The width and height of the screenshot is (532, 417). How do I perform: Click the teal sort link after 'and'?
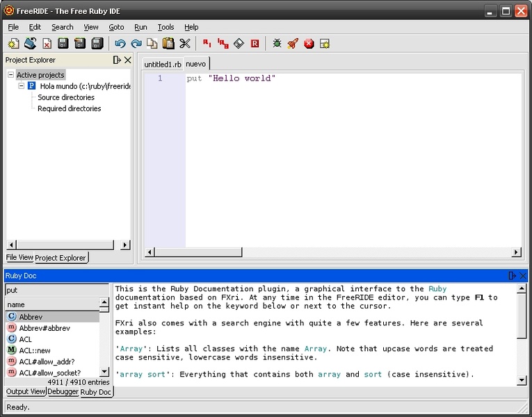pyautogui.click(x=373, y=375)
